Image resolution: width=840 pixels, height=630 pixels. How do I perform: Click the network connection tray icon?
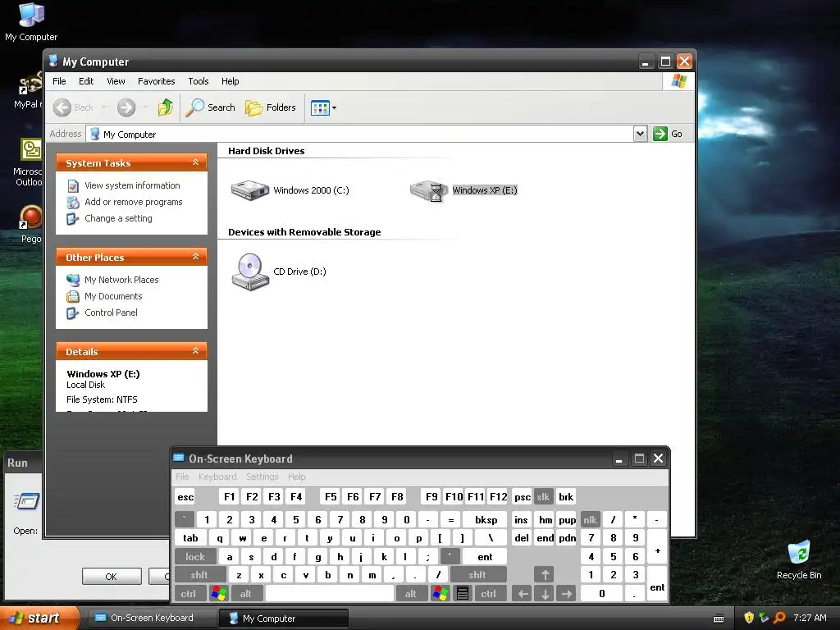pos(764,618)
